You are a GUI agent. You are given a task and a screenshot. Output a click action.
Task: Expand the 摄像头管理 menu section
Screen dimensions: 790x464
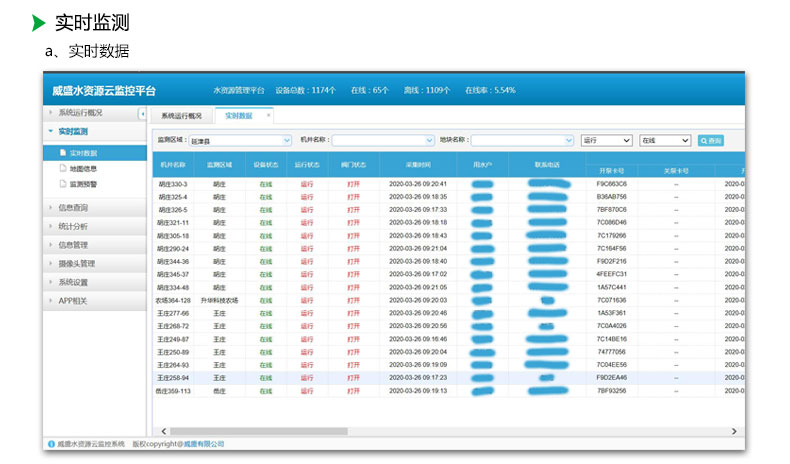coord(76,264)
